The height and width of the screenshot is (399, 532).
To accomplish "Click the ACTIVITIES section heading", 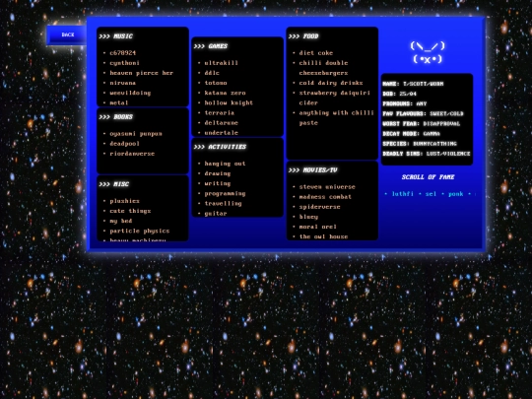I will coord(220,147).
